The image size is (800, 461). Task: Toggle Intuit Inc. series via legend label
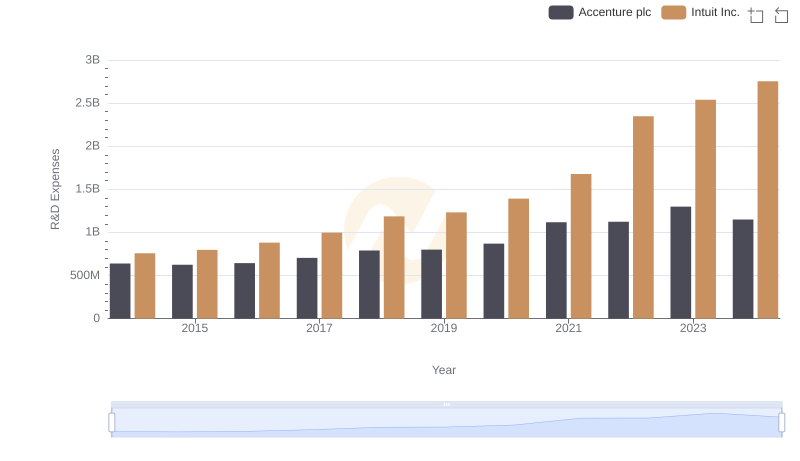[715, 12]
